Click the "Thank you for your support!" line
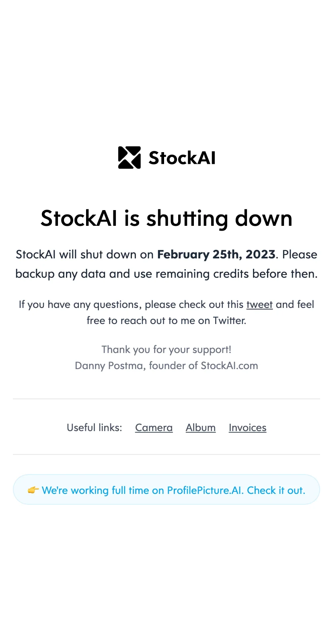This screenshot has width=333, height=644. 166,349
